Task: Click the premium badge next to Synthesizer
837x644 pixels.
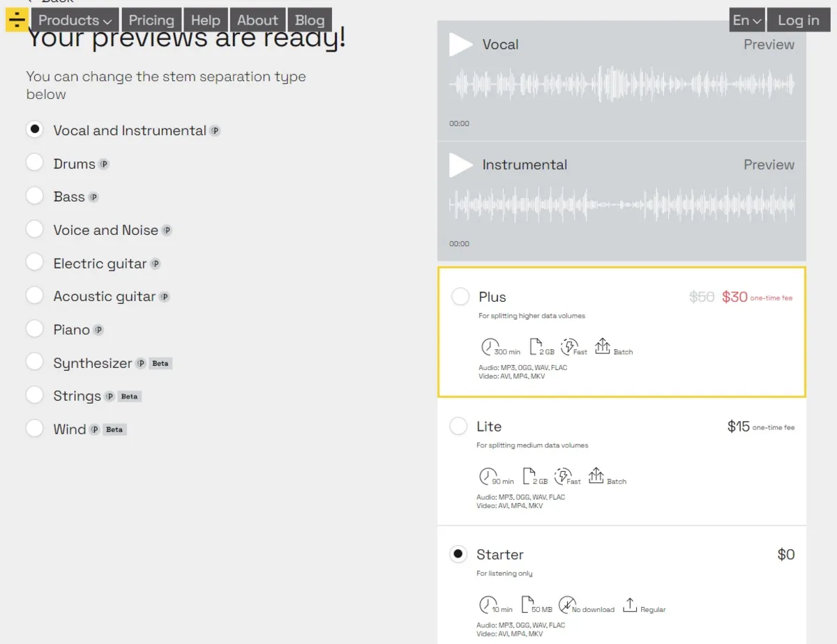Action: pos(141,363)
